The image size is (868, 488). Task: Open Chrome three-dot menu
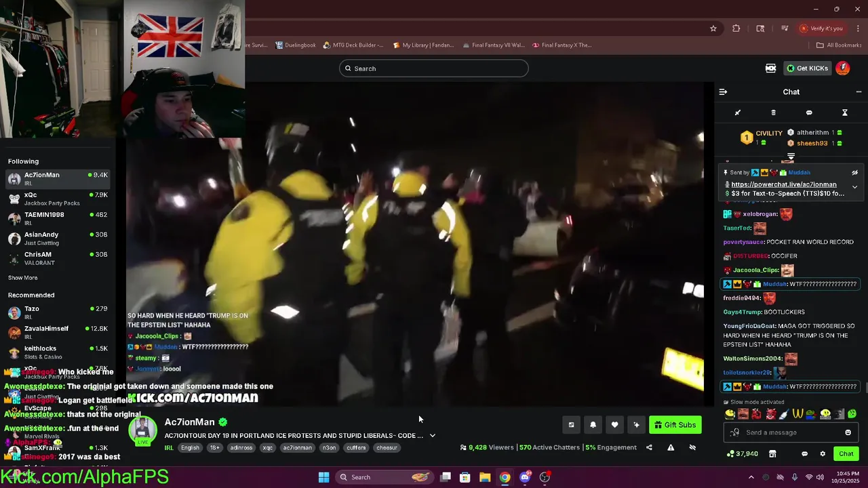[859, 28]
